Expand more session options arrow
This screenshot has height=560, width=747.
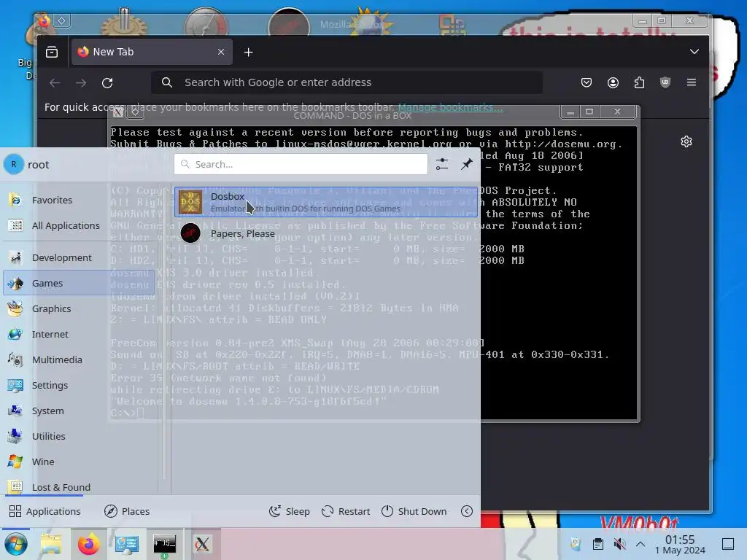coord(467,511)
